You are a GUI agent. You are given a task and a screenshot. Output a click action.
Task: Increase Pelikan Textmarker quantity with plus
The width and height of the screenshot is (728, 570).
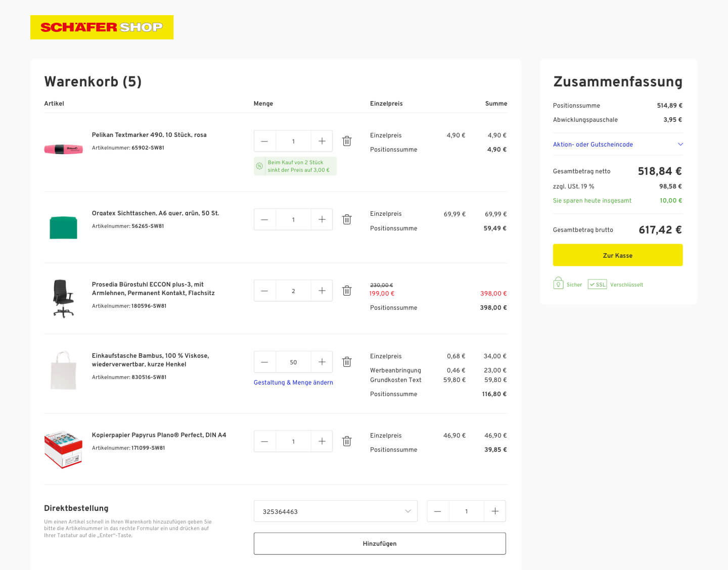click(322, 141)
